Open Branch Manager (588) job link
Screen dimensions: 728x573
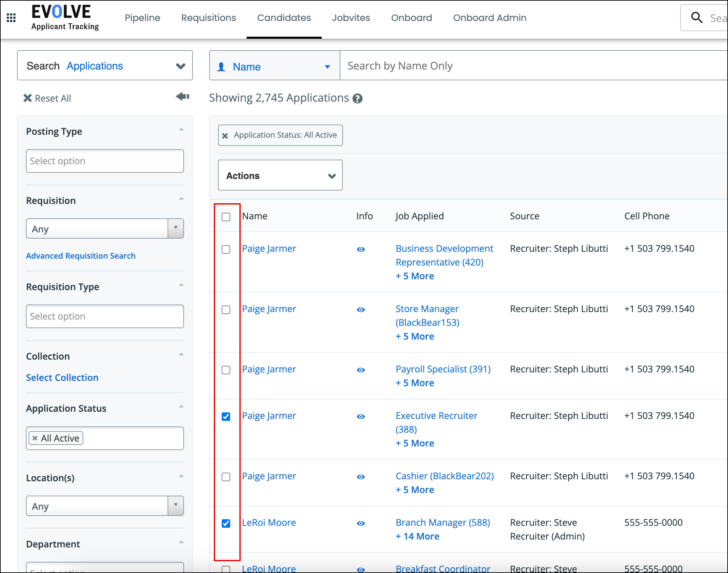click(443, 523)
